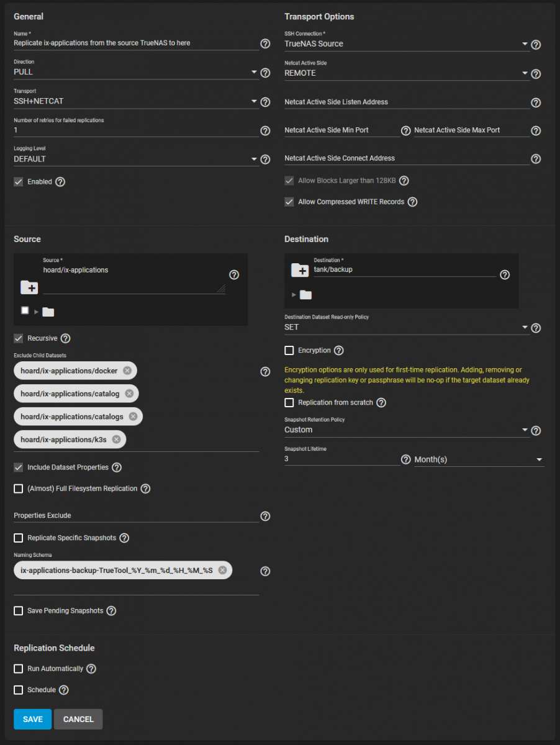Enable Save Pending Snapshots
The height and width of the screenshot is (745, 560).
pyautogui.click(x=19, y=611)
